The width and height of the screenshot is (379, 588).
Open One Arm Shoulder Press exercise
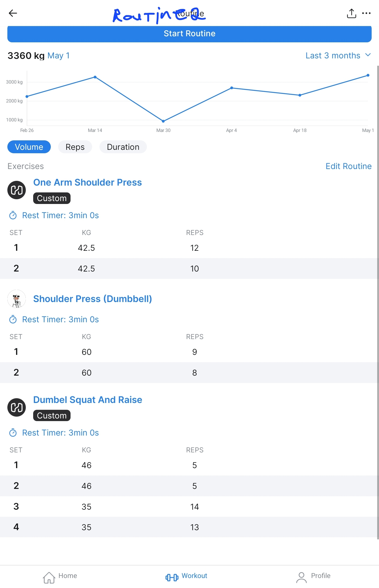pos(87,182)
